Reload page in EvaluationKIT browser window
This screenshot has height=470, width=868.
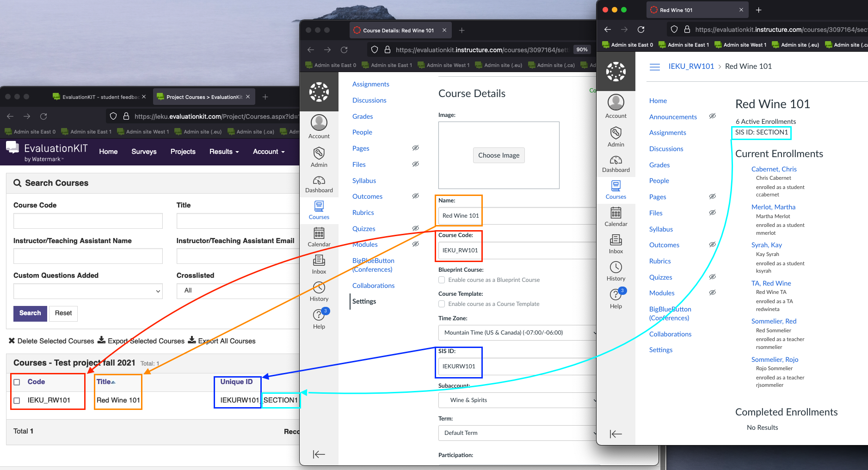pyautogui.click(x=43, y=116)
